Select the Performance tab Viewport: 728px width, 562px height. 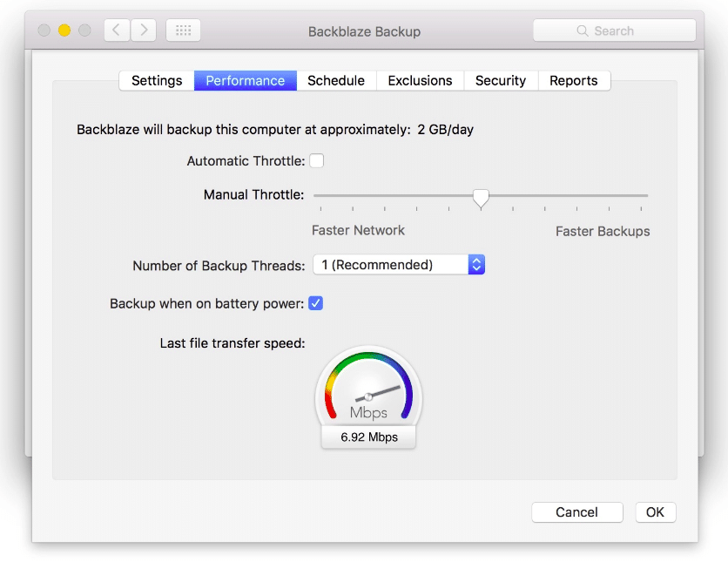click(246, 81)
